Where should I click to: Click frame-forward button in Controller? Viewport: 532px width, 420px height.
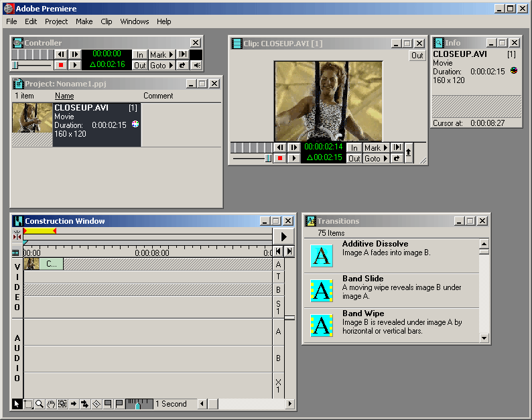pos(74,54)
